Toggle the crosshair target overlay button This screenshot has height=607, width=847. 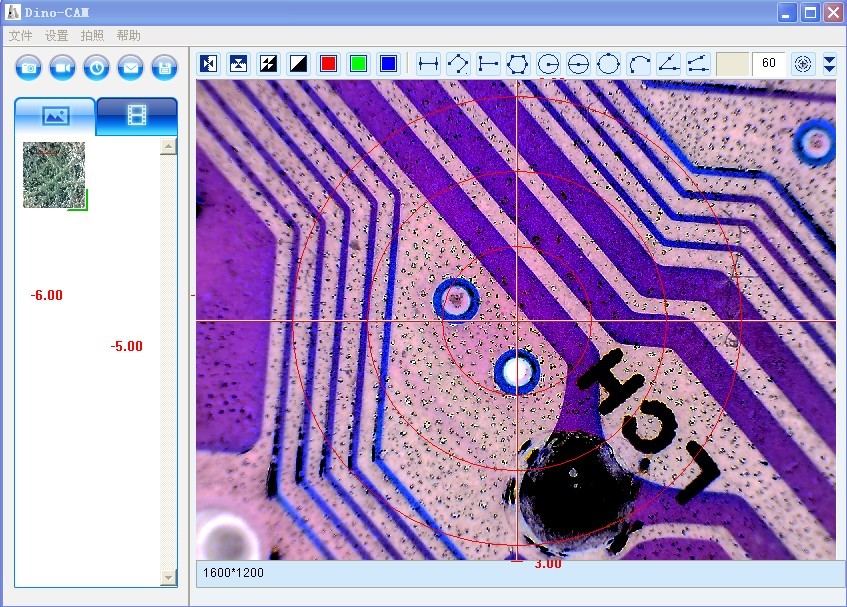click(802, 64)
